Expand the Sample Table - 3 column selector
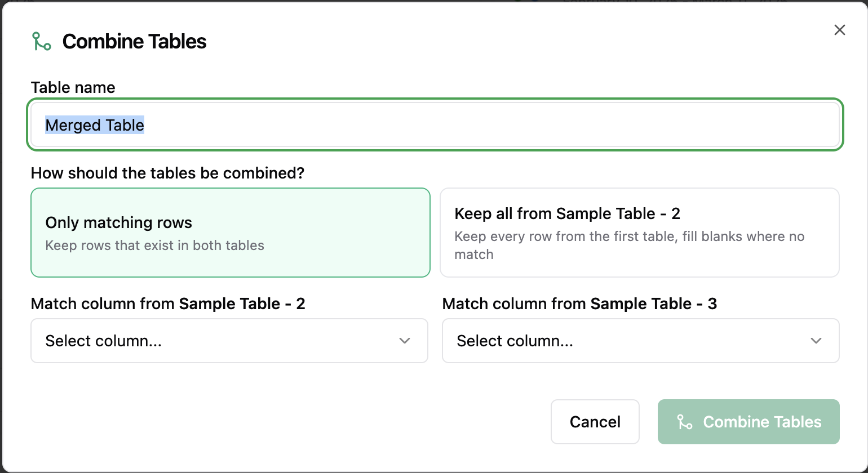Viewport: 868px width, 473px height. 640,341
